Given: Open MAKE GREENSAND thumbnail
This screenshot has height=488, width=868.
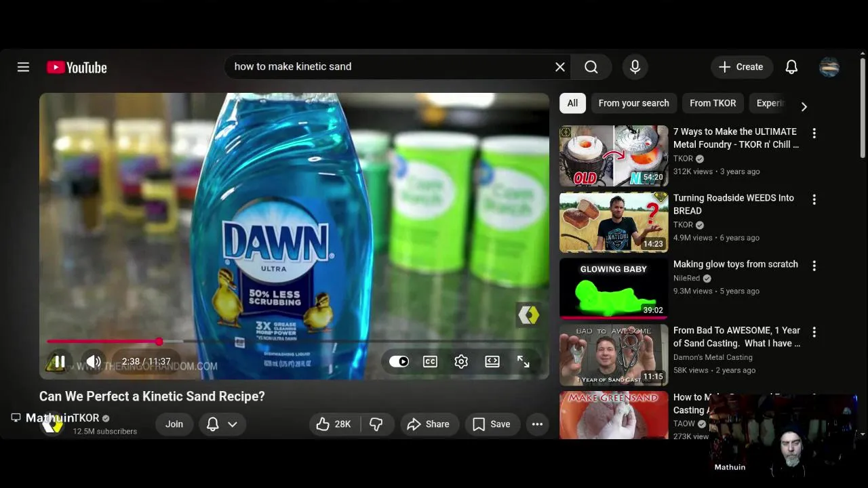Looking at the screenshot, I should (x=614, y=415).
